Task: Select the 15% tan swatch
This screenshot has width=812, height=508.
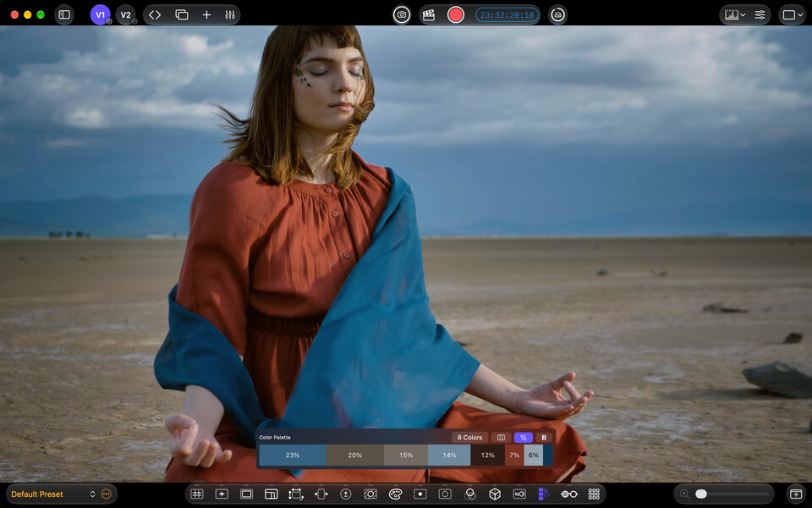Action: (406, 456)
